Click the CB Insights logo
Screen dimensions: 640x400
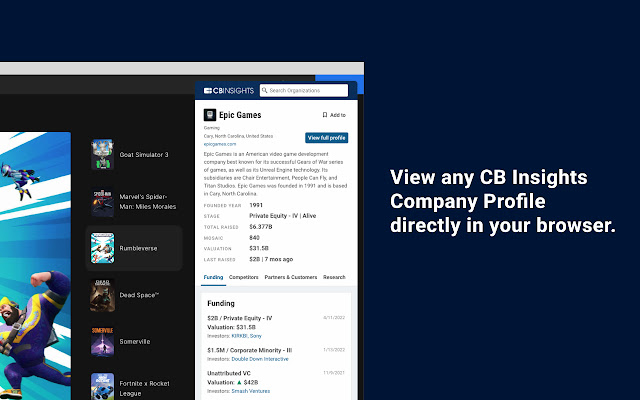click(229, 91)
